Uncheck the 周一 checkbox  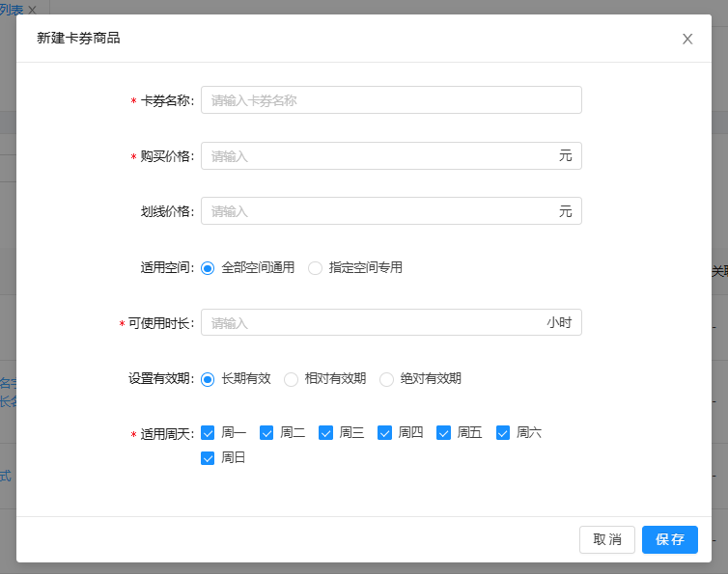click(208, 433)
